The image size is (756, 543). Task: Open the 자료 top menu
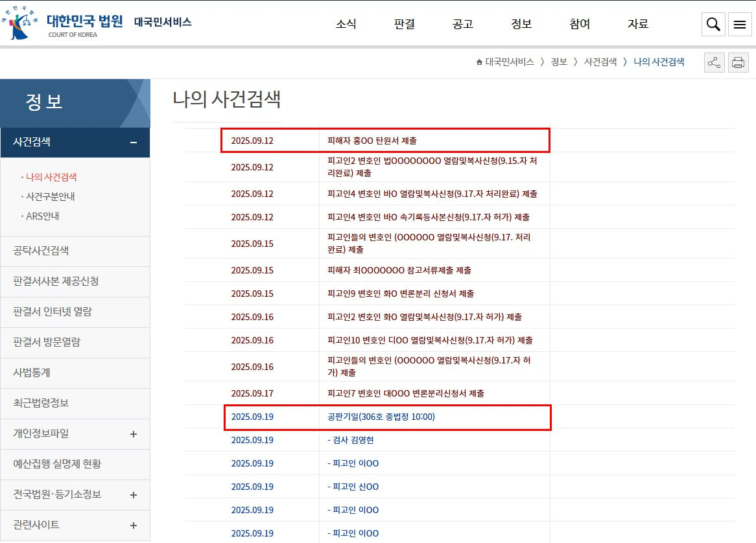point(638,23)
